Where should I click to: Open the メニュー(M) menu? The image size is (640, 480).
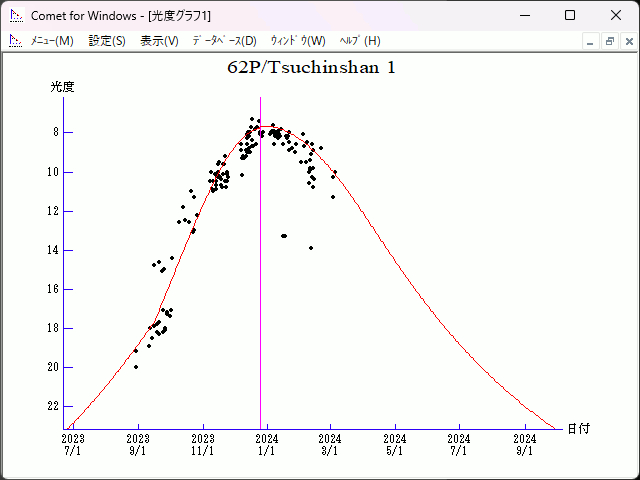coord(52,41)
